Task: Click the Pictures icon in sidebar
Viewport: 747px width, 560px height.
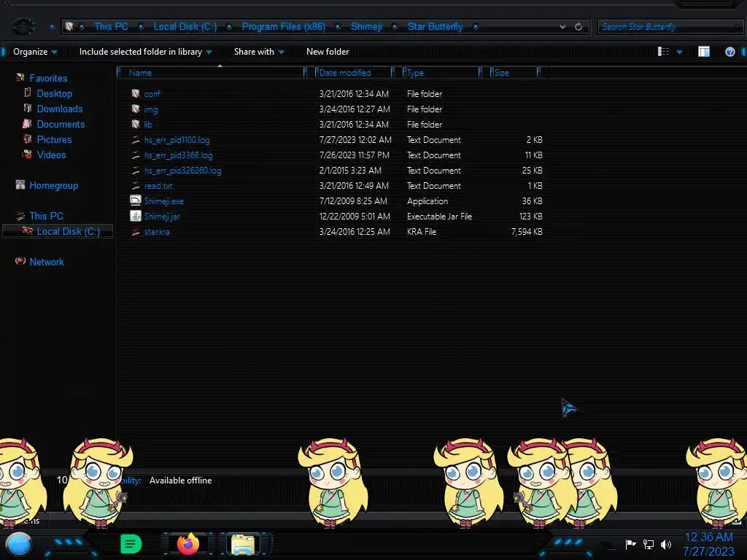Action: [28, 139]
